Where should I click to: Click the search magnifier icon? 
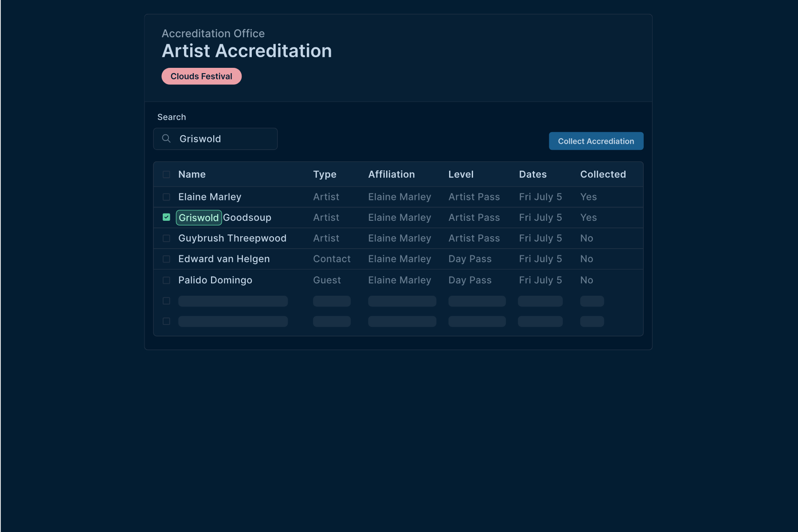coord(166,139)
